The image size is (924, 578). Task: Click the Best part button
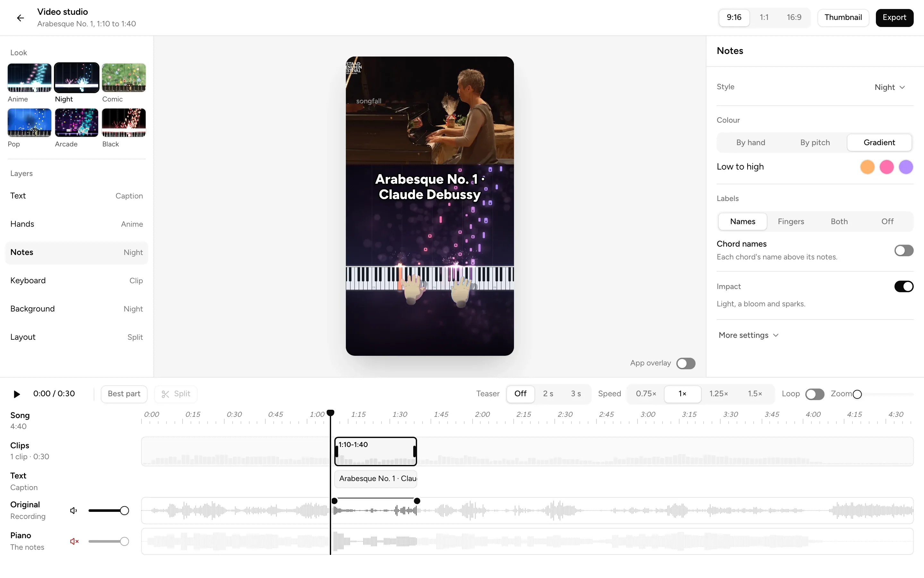click(x=124, y=394)
